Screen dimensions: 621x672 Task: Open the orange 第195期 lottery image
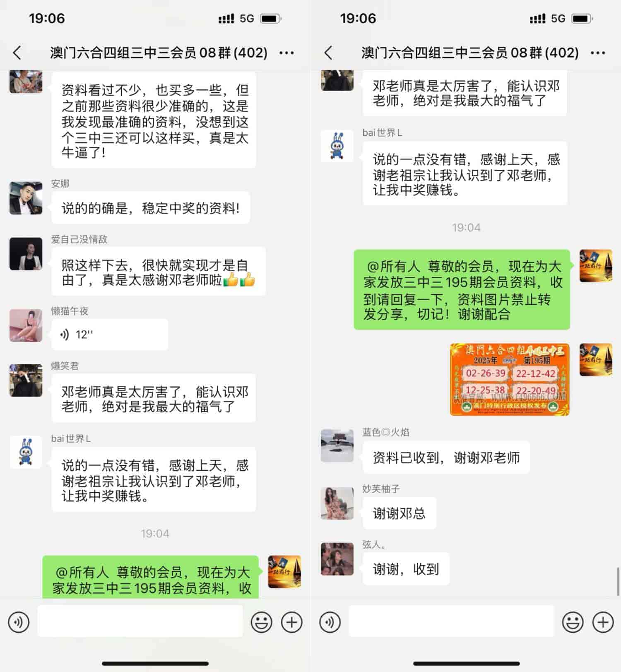(510, 379)
